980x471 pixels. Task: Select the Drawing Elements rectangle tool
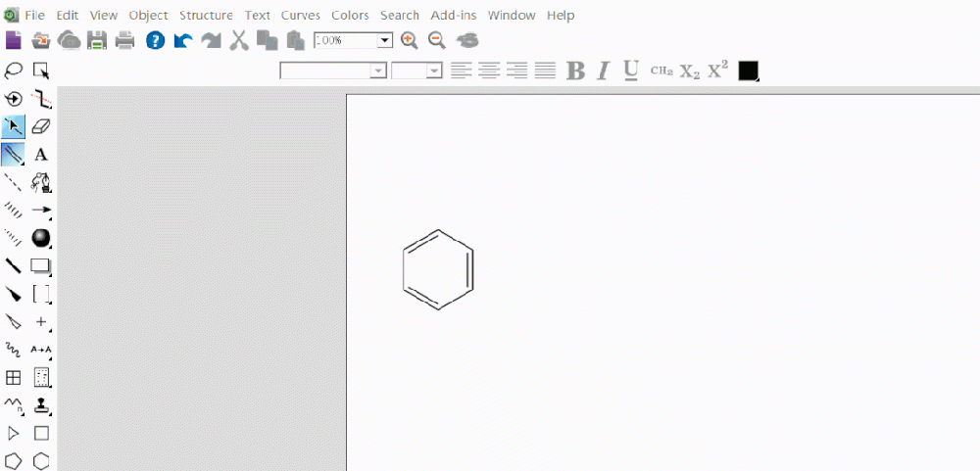(x=41, y=265)
